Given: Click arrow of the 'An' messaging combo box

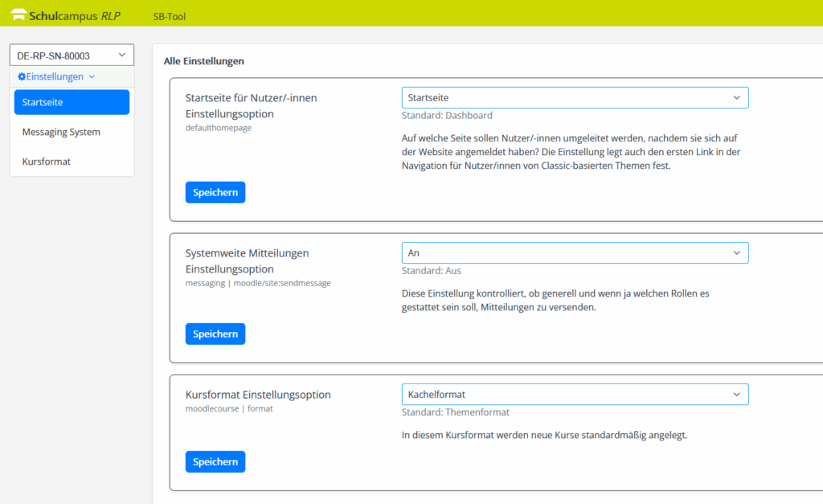Looking at the screenshot, I should 736,252.
